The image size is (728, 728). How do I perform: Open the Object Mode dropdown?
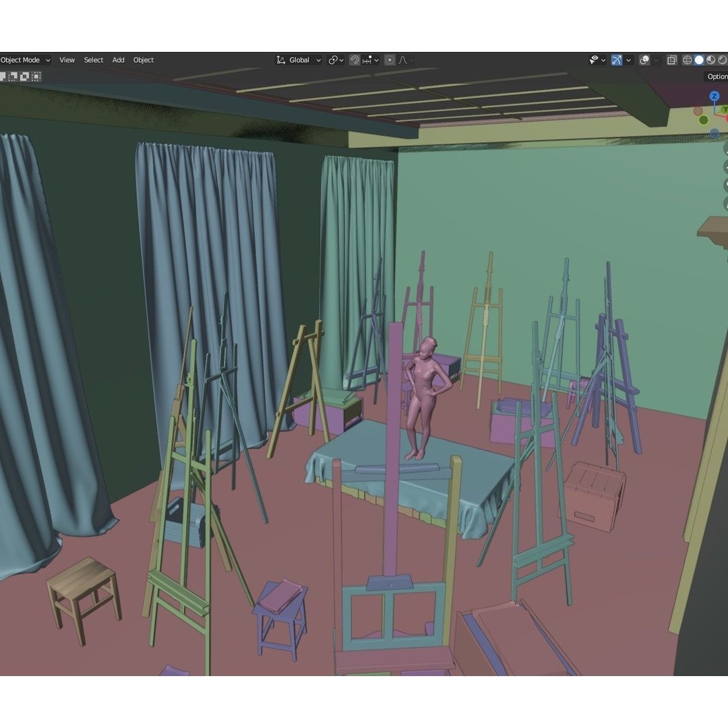point(25,59)
